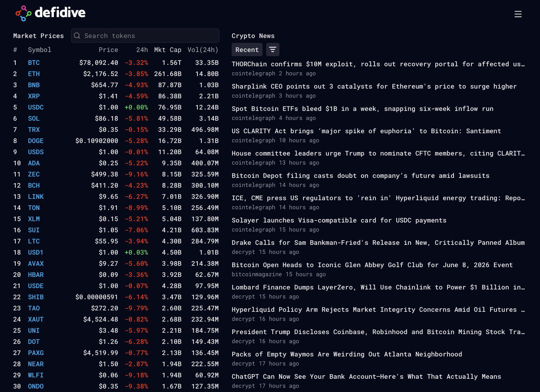Open the USDS token link

pos(36,152)
